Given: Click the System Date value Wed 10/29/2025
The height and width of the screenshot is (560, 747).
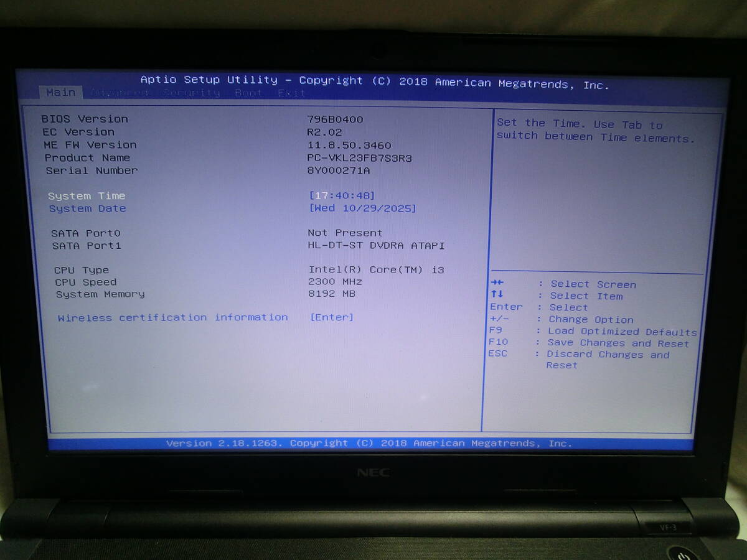Looking at the screenshot, I should click(362, 208).
